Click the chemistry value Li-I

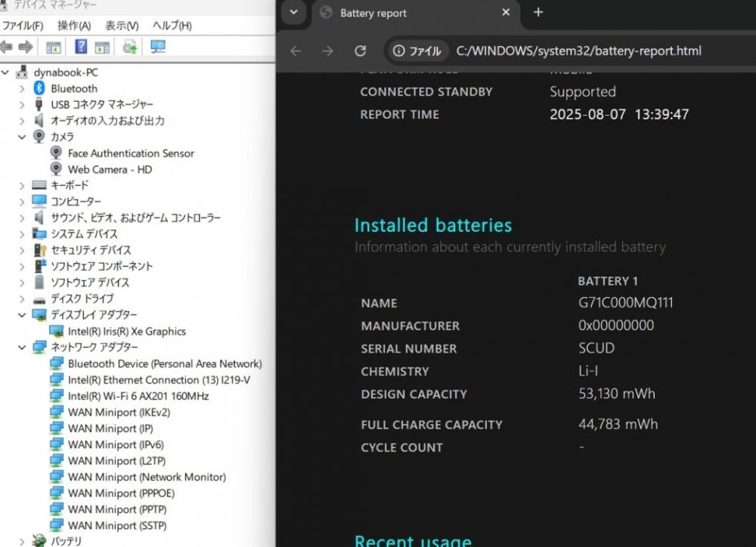click(x=588, y=371)
